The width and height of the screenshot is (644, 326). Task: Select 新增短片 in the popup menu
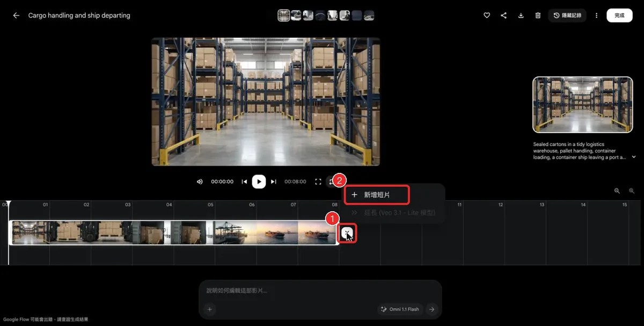click(377, 195)
